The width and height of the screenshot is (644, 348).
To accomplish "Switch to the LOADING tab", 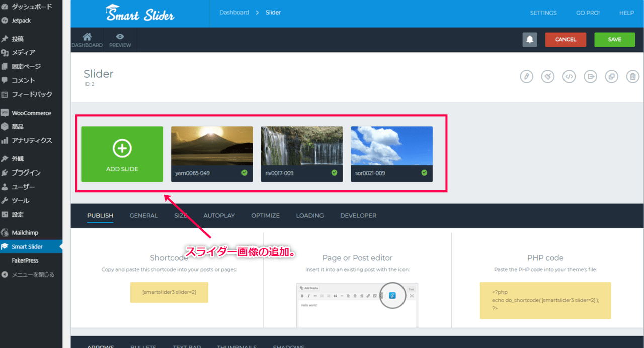I will click(310, 216).
